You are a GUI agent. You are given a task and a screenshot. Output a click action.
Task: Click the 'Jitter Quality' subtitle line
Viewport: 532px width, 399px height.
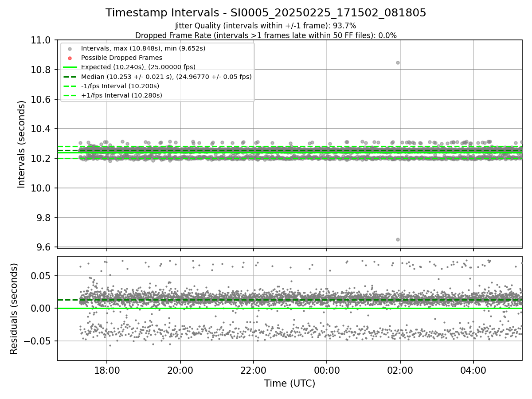(266, 26)
